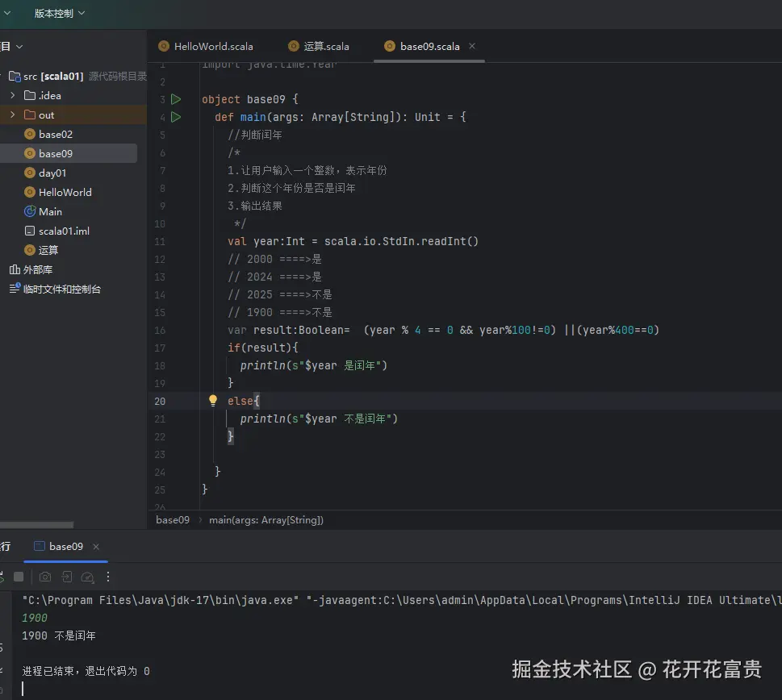Click the 运算.scala tab file icon
This screenshot has height=700, width=782.
click(x=294, y=46)
